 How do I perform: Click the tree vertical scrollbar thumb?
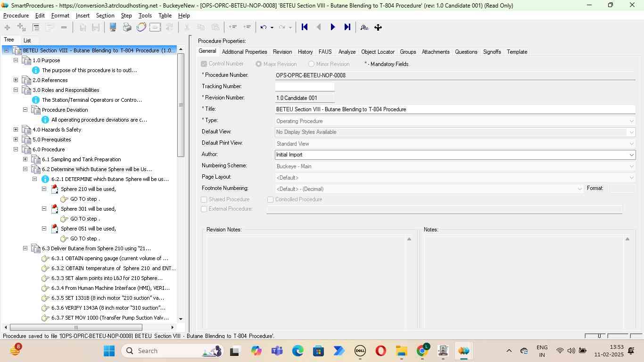point(181,105)
